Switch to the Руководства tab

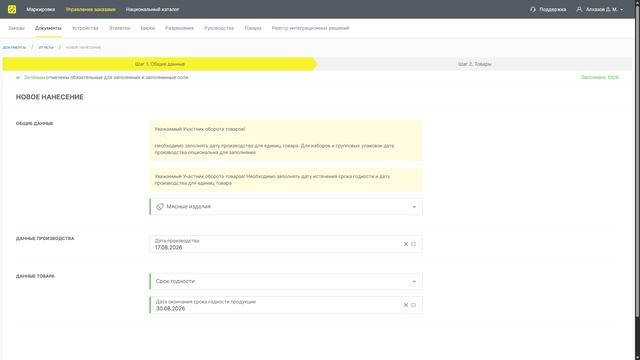pyautogui.click(x=219, y=28)
